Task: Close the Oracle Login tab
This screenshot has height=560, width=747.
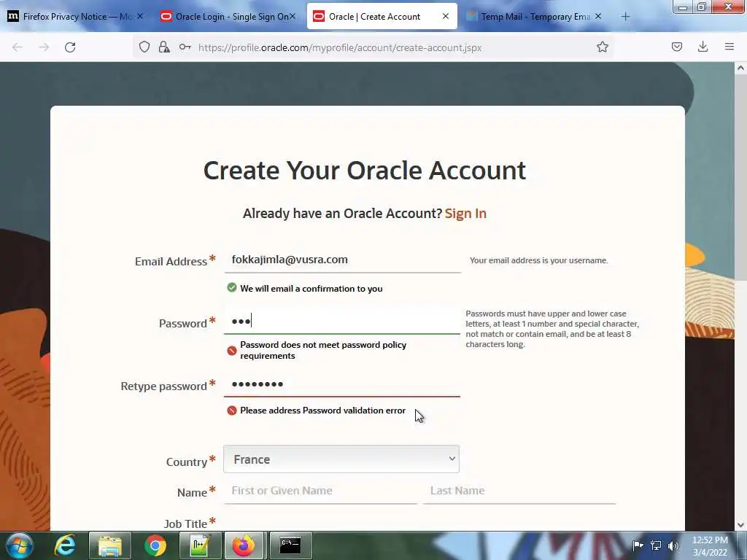Action: (x=293, y=16)
